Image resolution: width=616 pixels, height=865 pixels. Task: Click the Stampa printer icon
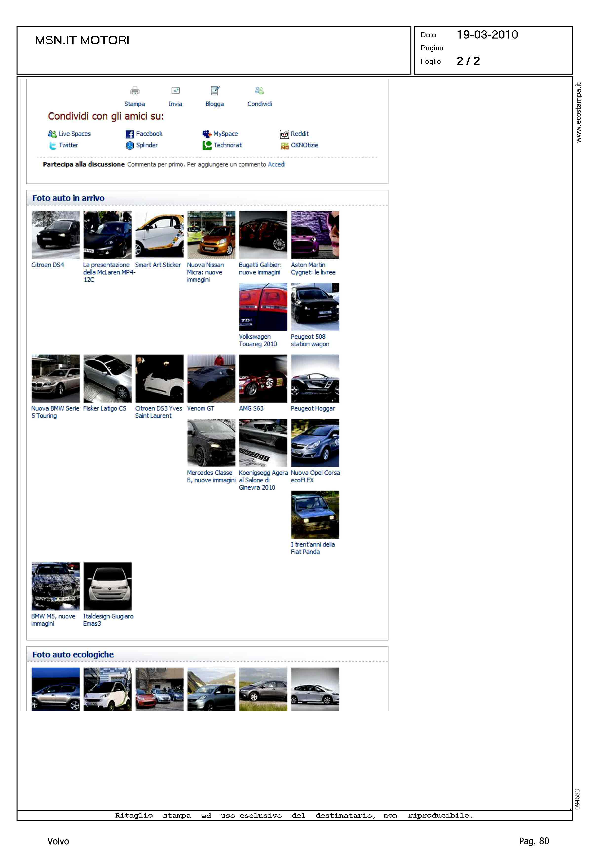point(135,91)
